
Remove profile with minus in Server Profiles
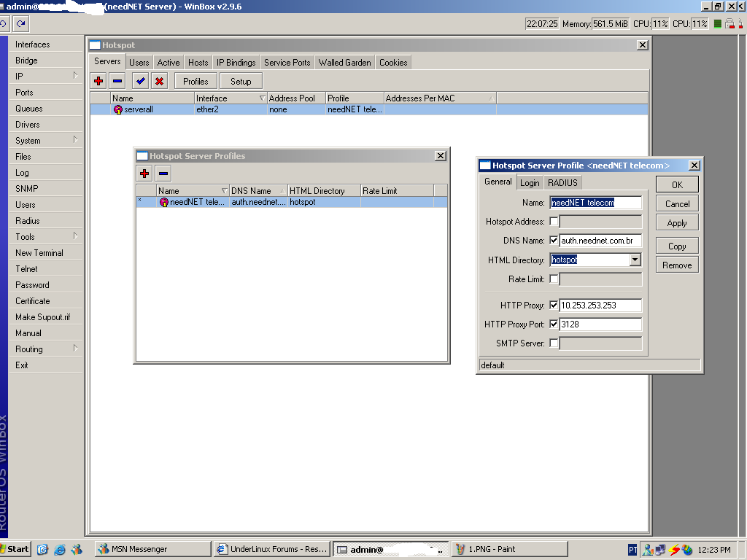[163, 174]
